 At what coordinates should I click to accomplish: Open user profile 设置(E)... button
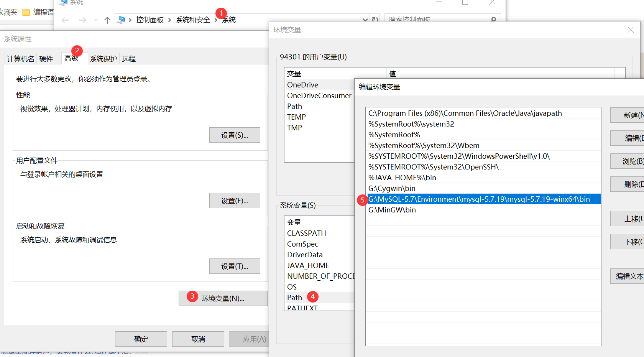(235, 201)
